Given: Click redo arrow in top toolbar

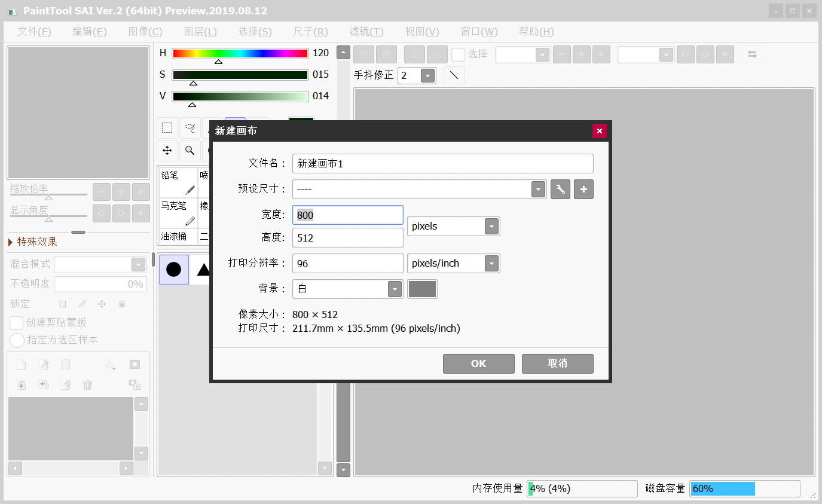Looking at the screenshot, I should 386,54.
